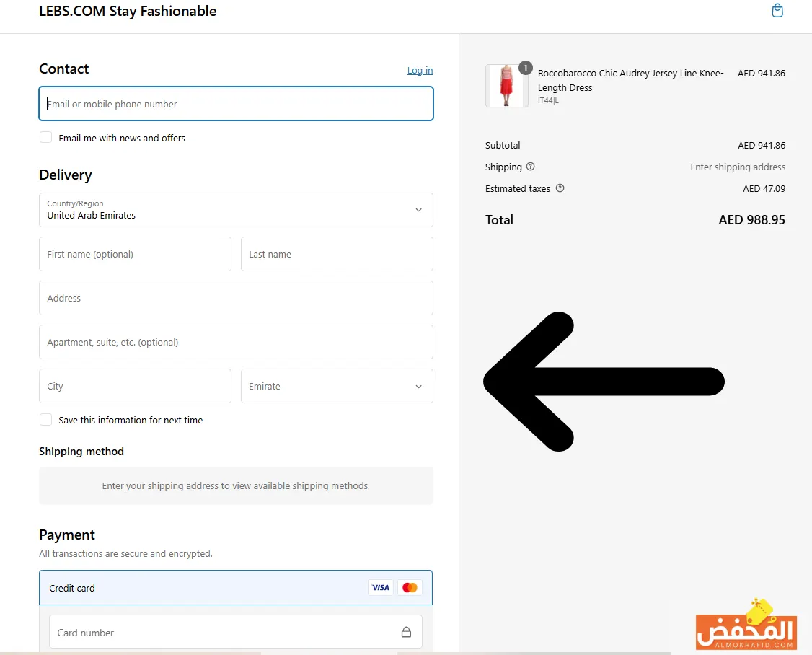Click the Estimated taxes help icon
The width and height of the screenshot is (812, 655).
point(560,188)
